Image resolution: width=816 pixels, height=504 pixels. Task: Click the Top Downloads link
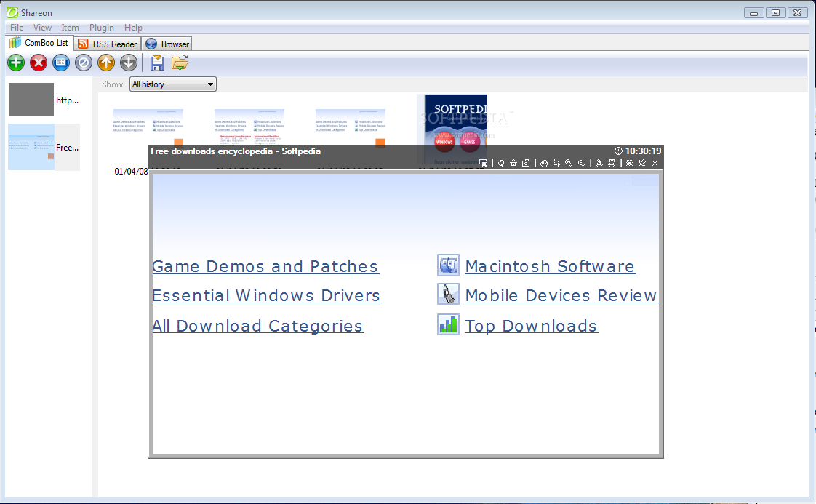click(531, 326)
